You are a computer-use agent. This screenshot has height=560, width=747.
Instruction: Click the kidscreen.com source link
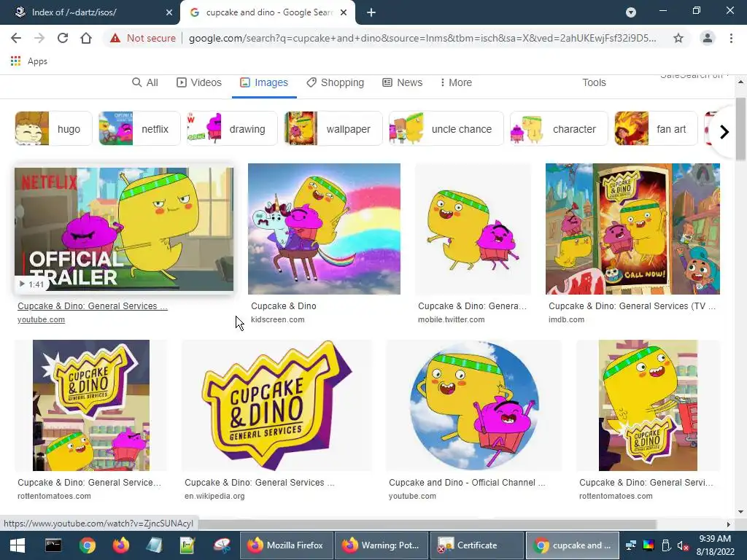point(278,319)
